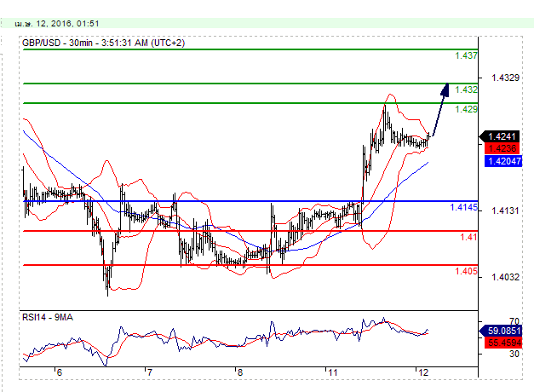
Task: Click the 1.437 resistance level label
Action: pyautogui.click(x=466, y=55)
